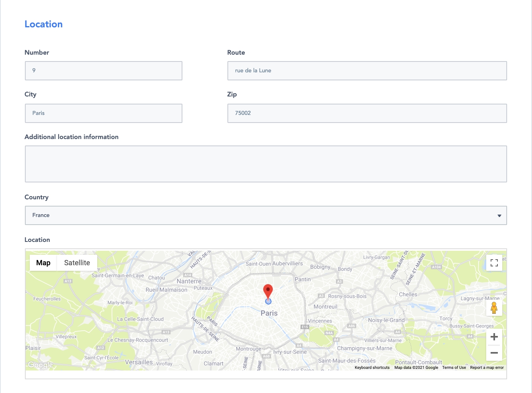
Task: Click Bussy-Saint-Georges label on map
Action: pyautogui.click(x=472, y=326)
